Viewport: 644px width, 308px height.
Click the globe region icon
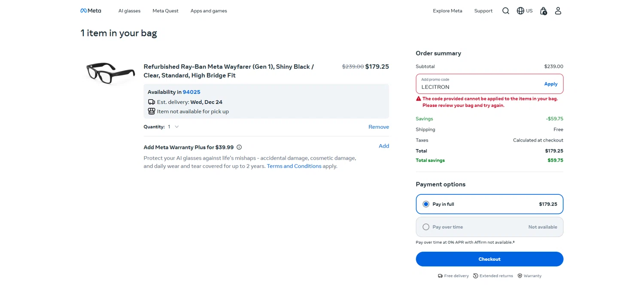520,11
